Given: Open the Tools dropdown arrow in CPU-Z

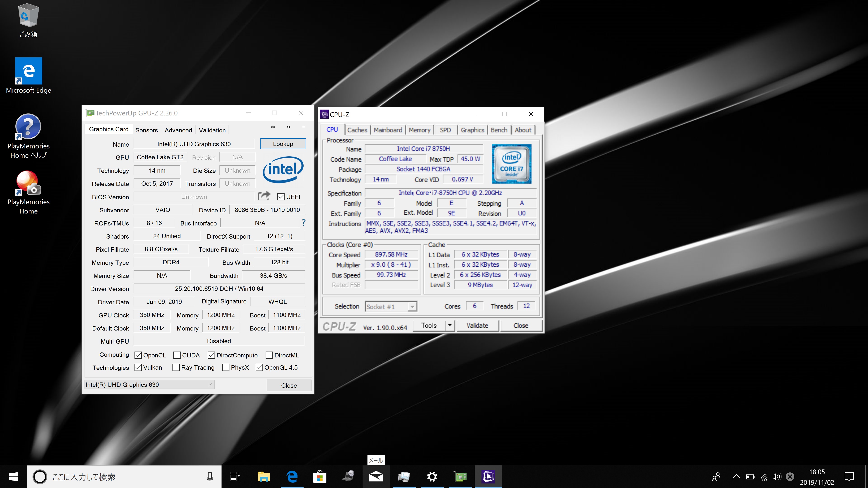Looking at the screenshot, I should tap(450, 325).
